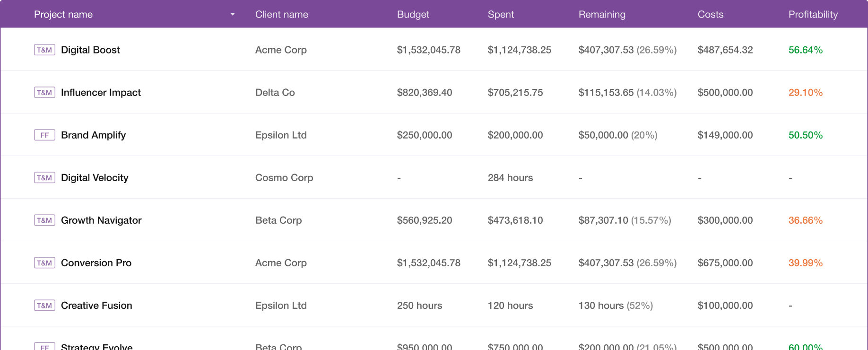
Task: Sort table by the Budget column
Action: pos(413,14)
